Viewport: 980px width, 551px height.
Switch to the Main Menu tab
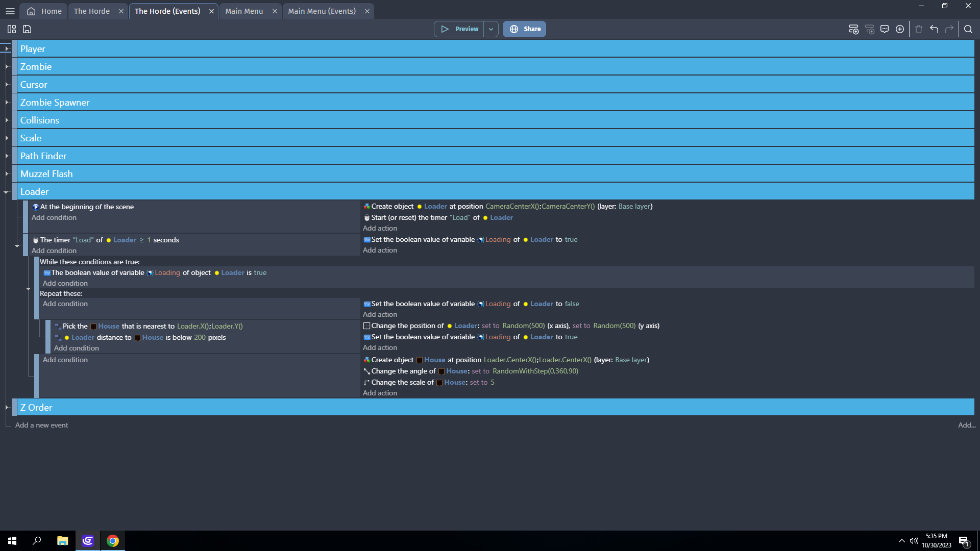[244, 11]
